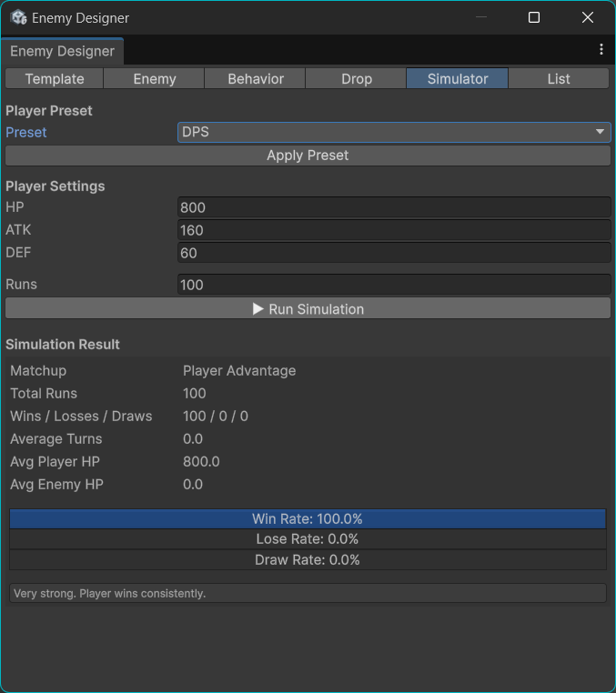
Task: Select the Enemy Designer window tab
Action: (x=63, y=51)
